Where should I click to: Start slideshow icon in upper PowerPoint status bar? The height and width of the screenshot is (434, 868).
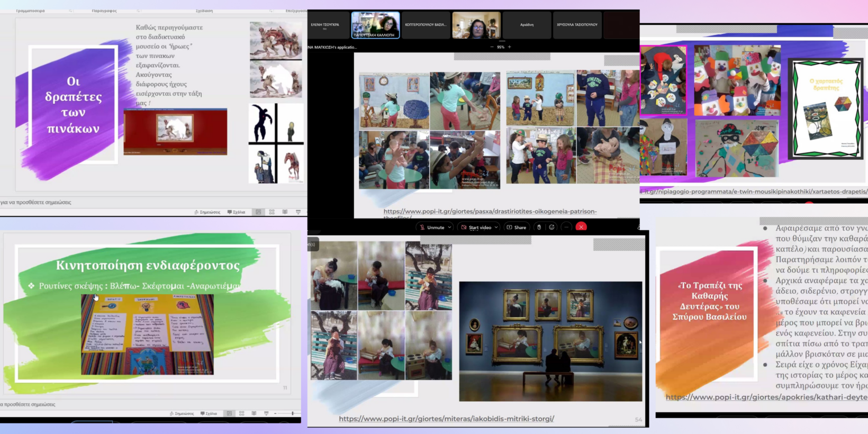pyautogui.click(x=298, y=212)
